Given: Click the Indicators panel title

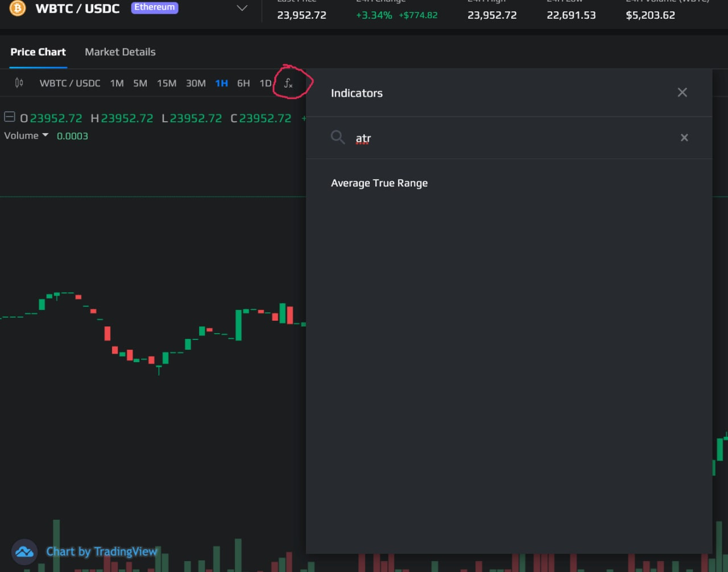Looking at the screenshot, I should [357, 93].
